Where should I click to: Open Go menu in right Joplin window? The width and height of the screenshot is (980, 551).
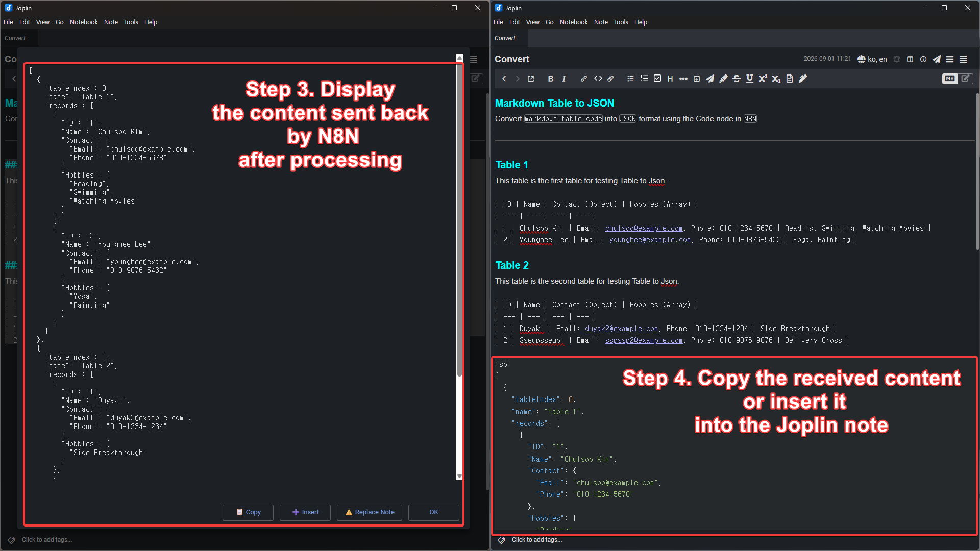(550, 22)
